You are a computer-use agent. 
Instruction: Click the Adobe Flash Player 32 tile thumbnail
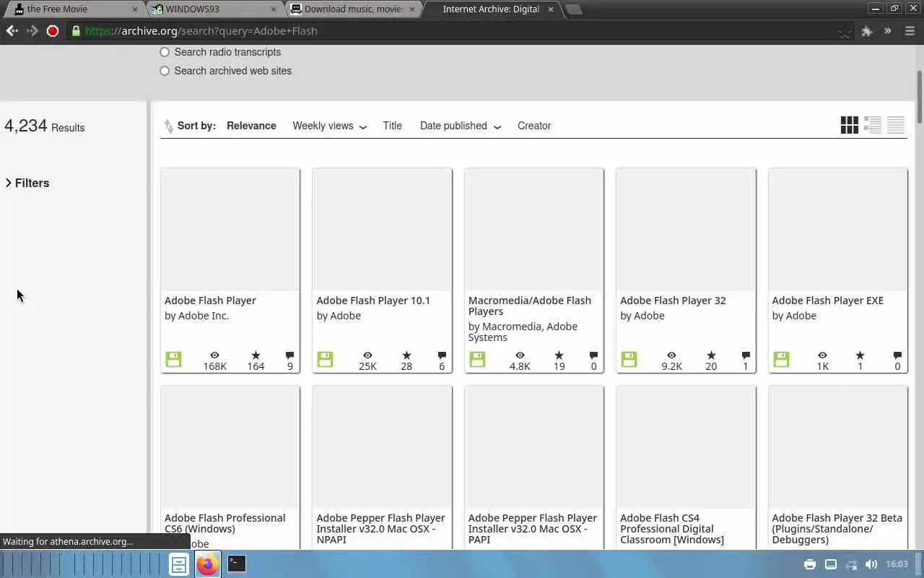(686, 230)
